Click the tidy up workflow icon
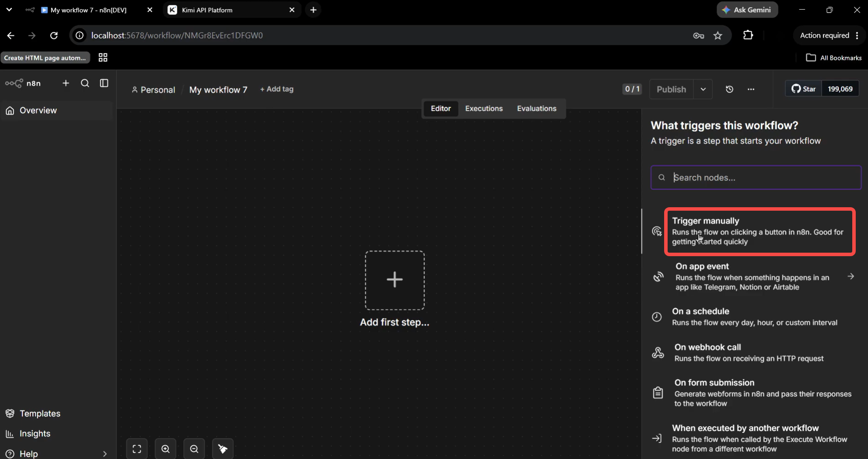 pyautogui.click(x=223, y=449)
